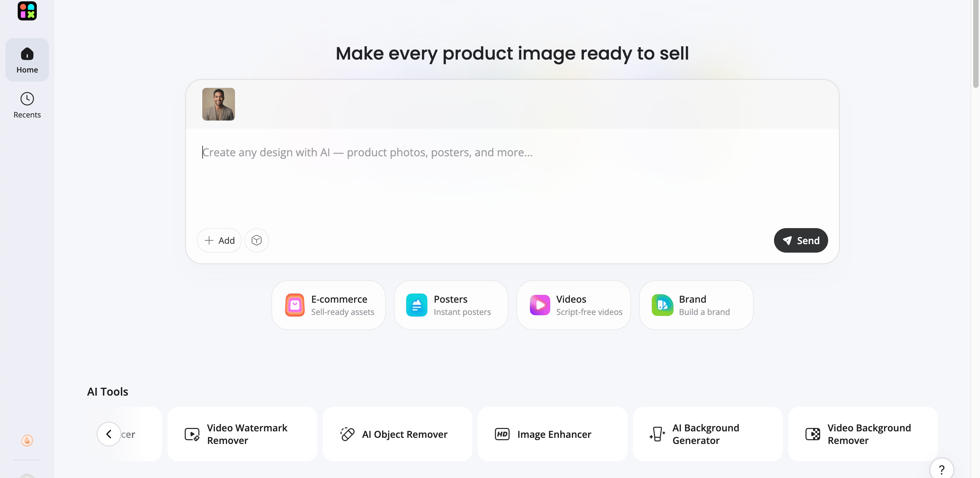Viewport: 980px width, 478px height.
Task: Click the plus icon in Add button
Action: point(209,240)
